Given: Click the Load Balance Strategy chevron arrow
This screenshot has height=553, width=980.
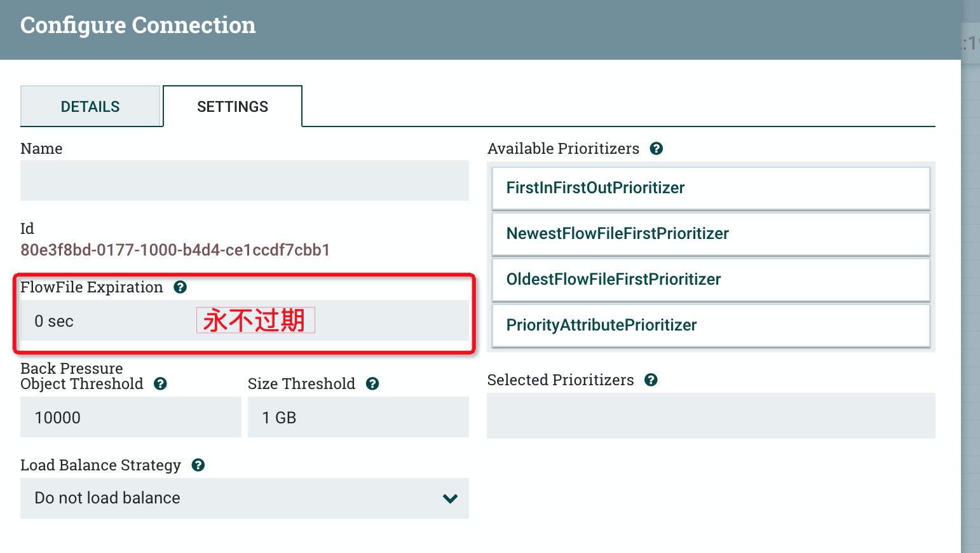Looking at the screenshot, I should 449,498.
